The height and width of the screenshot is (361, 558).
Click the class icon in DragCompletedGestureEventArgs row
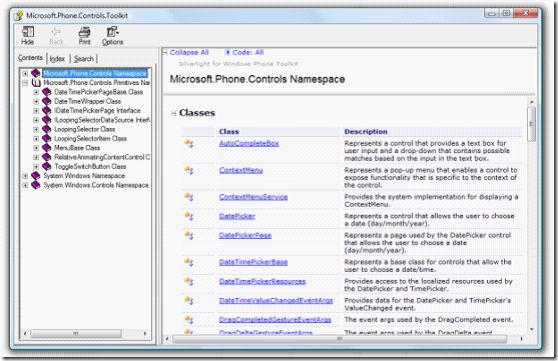coord(189,319)
